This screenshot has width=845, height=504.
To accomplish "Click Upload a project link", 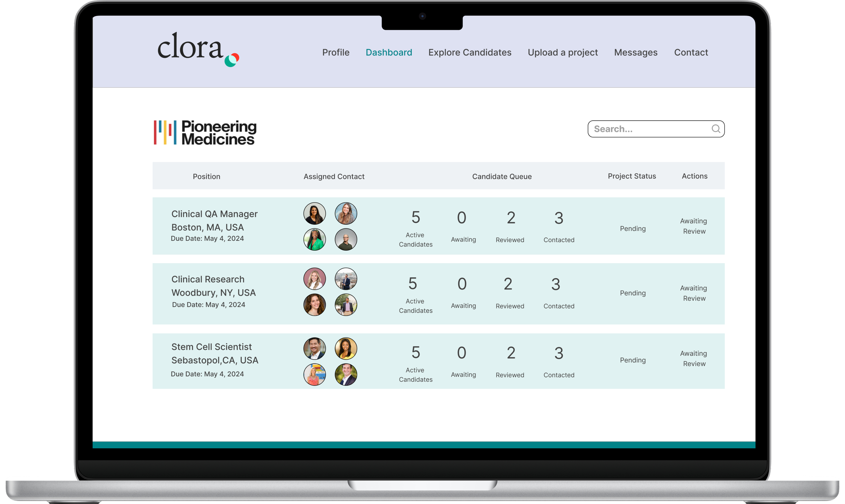I will (562, 52).
